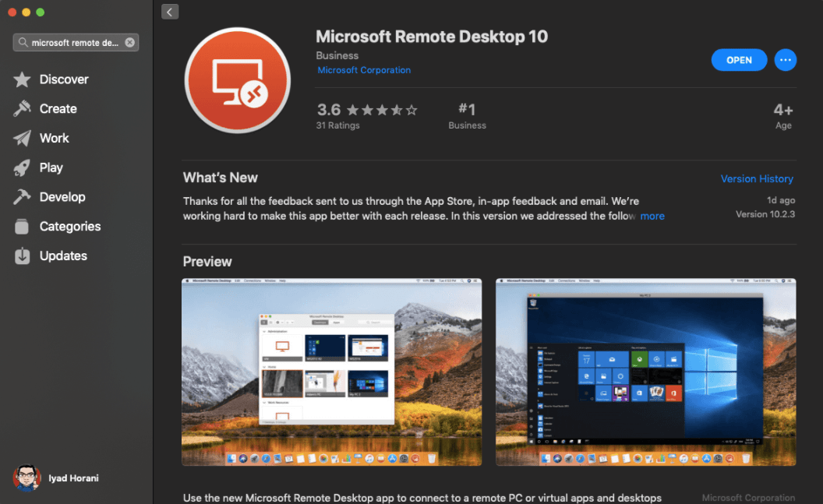Open Version History
The height and width of the screenshot is (504, 823).
[757, 178]
